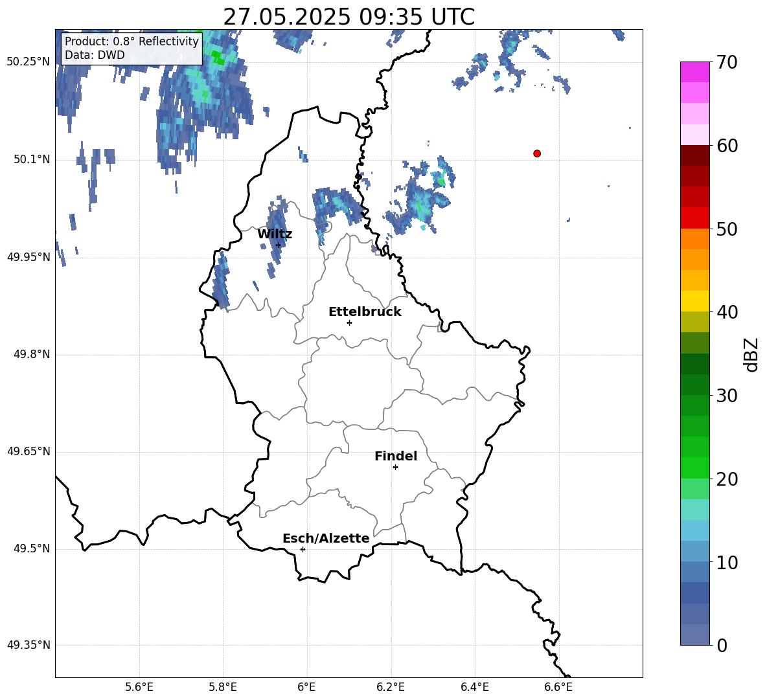Click the 5.6°E longitude label
Screen dimensions: 767x700
[139, 687]
